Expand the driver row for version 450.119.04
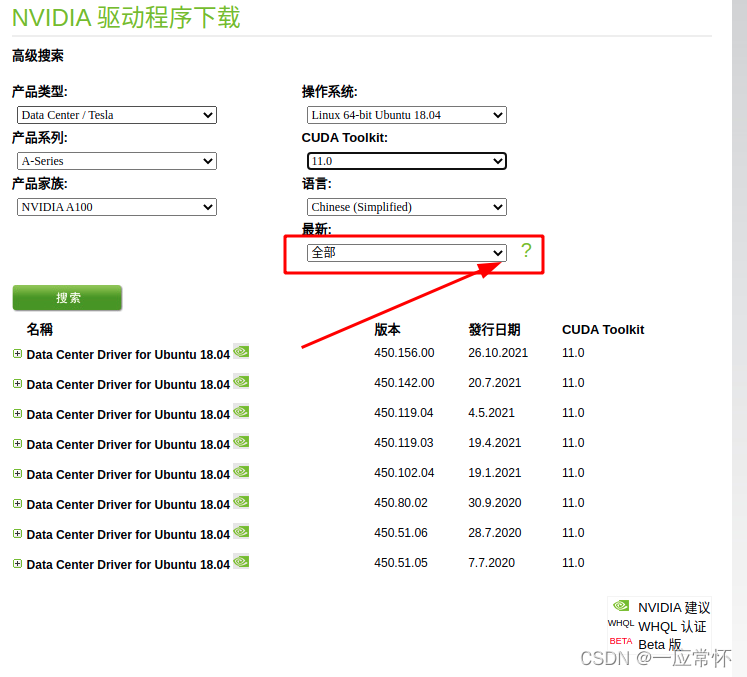The height and width of the screenshot is (677, 747). [x=18, y=414]
